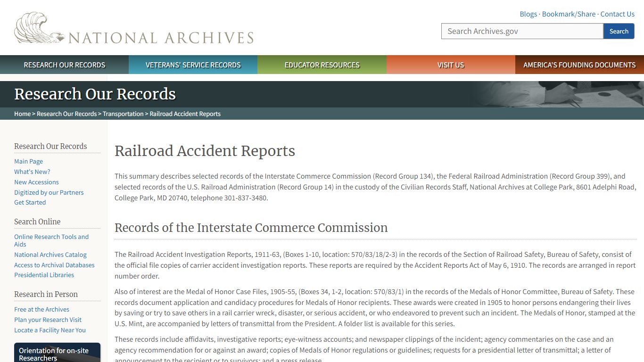This screenshot has height=362, width=644.
Task: Click Railroad Accident Reports breadcrumb text
Action: click(185, 114)
